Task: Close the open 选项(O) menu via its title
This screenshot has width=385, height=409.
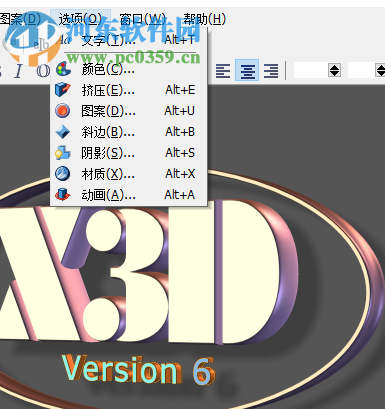Action: pos(80,19)
